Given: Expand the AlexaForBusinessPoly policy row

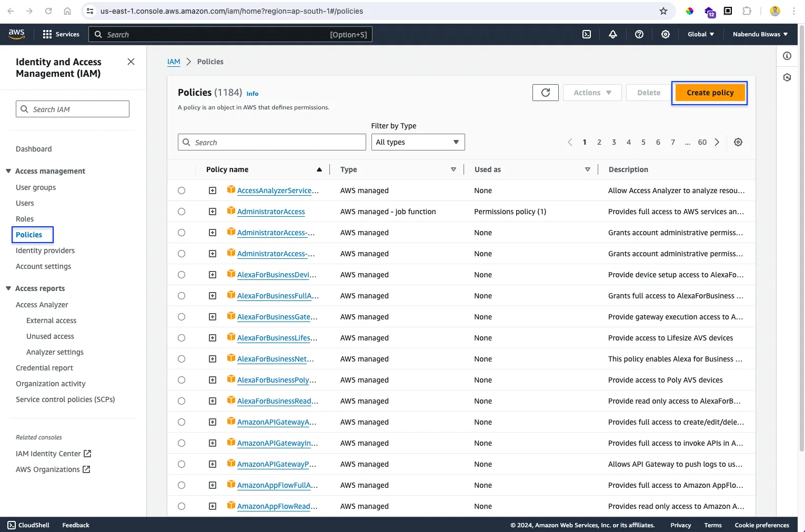Looking at the screenshot, I should tap(213, 380).
